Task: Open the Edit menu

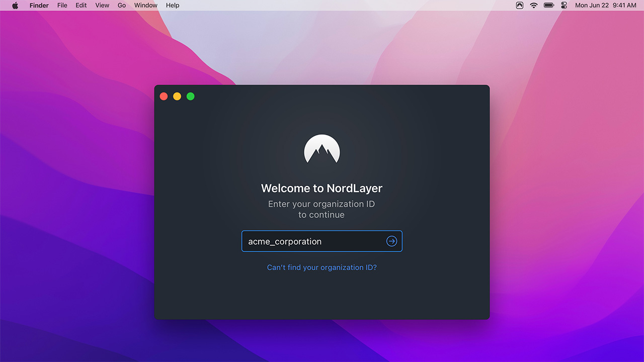Action: click(80, 6)
